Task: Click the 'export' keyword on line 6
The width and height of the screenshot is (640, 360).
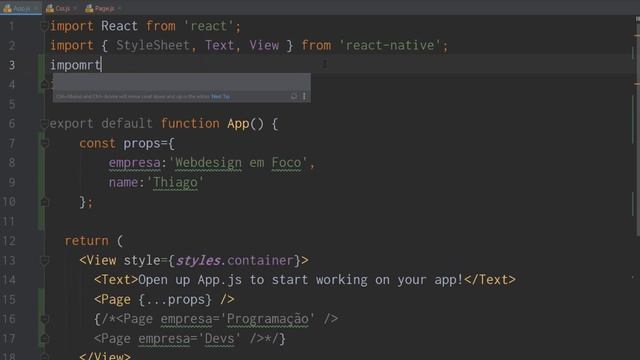Action: coord(71,123)
